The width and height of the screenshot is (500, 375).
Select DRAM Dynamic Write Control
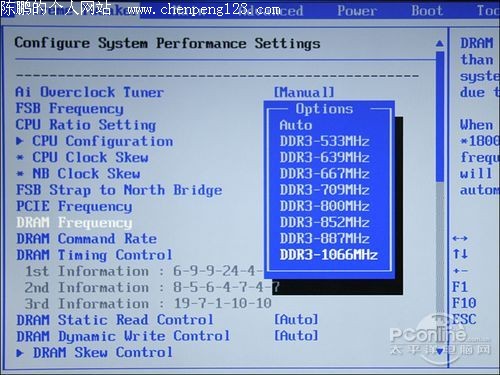123,336
